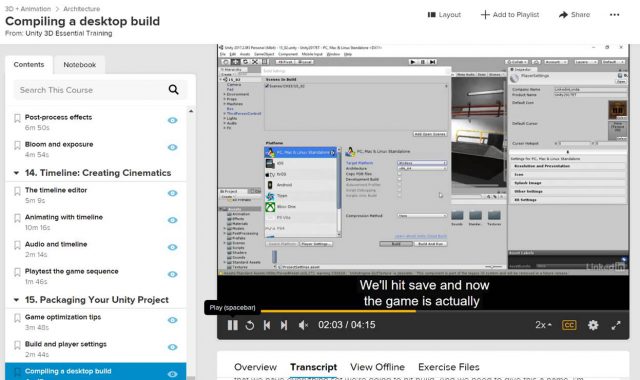Click the Architecture breadcrumb link

82,9
